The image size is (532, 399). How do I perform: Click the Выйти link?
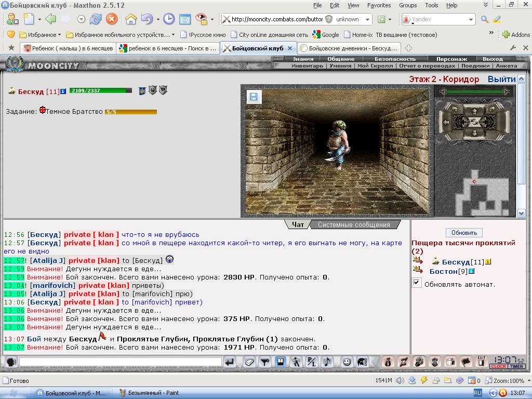coord(501,79)
